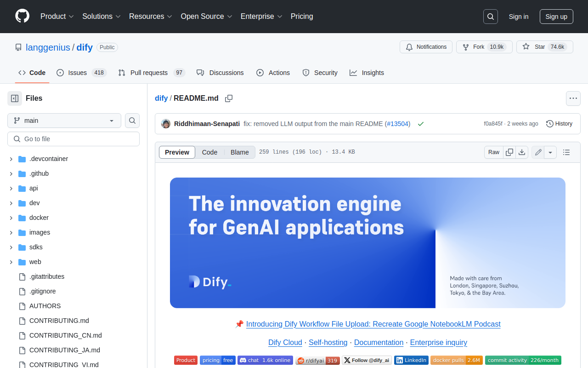This screenshot has height=368, width=588.
Task: Open the .gitattributes file
Action: pos(47,276)
